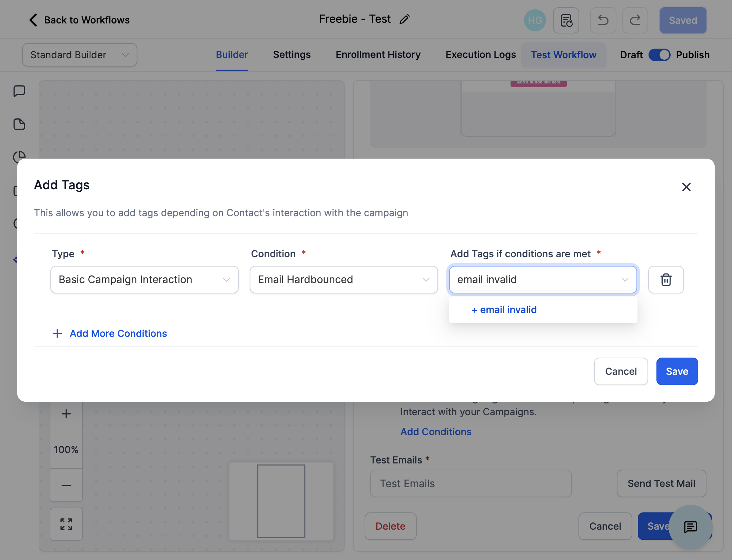This screenshot has width=732, height=560.
Task: Fit canvas to screen with expand icon
Action: point(66,524)
